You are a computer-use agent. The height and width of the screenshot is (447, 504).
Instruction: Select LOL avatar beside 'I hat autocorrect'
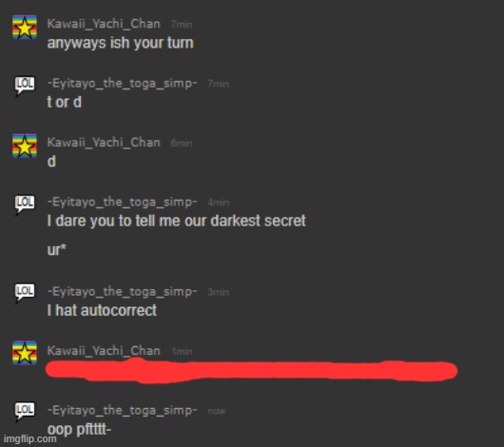pos(25,293)
